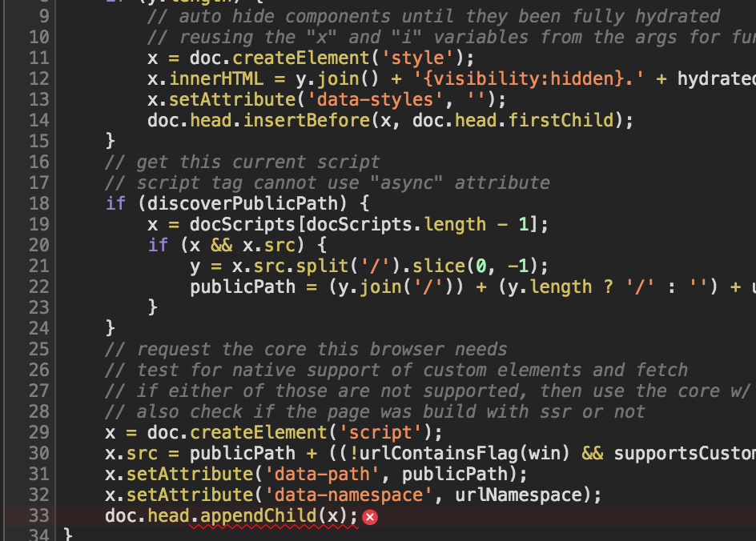Image resolution: width=756 pixels, height=541 pixels.
Task: Click the "test for native support" comment
Action: (396, 370)
